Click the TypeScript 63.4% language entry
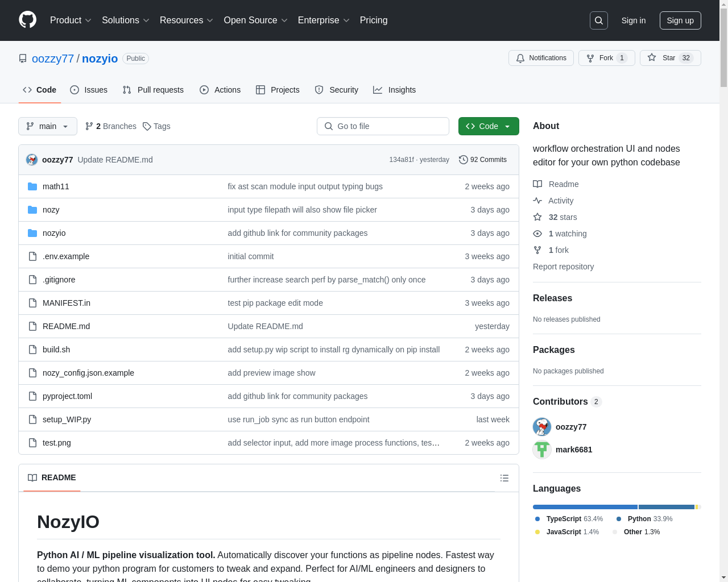The image size is (728, 582). point(569,519)
